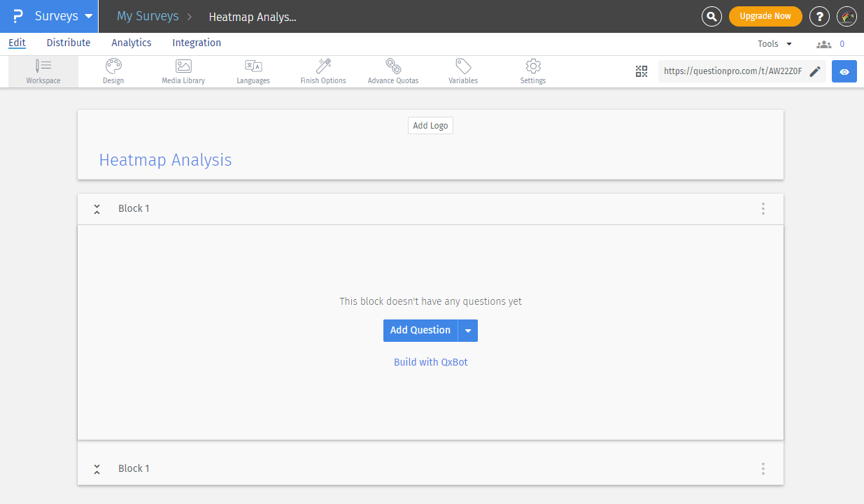
Task: Open Build with QxBot
Action: [430, 361]
